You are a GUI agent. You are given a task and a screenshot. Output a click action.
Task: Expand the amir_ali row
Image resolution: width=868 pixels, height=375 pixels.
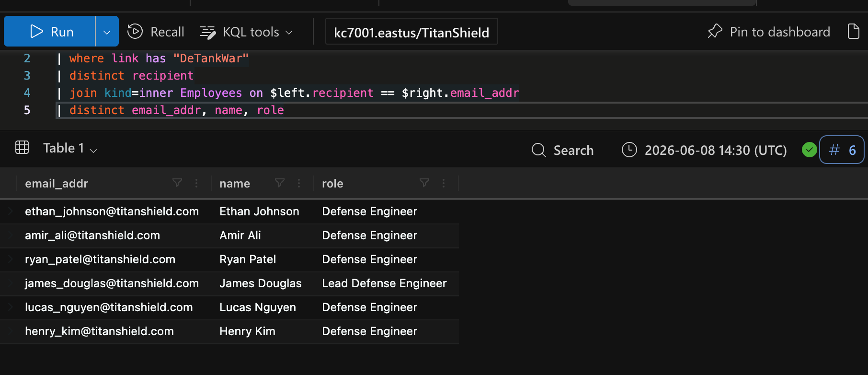pyautogui.click(x=11, y=235)
